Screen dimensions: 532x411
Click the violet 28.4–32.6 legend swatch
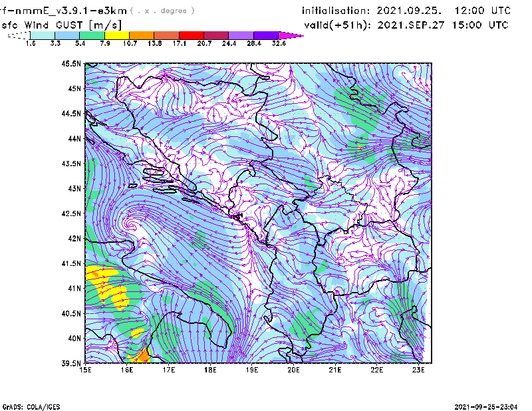pyautogui.click(x=266, y=35)
